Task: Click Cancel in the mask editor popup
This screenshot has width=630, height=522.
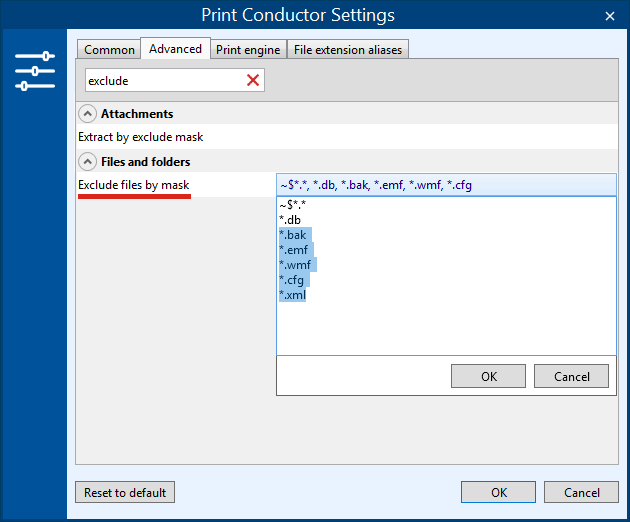Action: 571,376
